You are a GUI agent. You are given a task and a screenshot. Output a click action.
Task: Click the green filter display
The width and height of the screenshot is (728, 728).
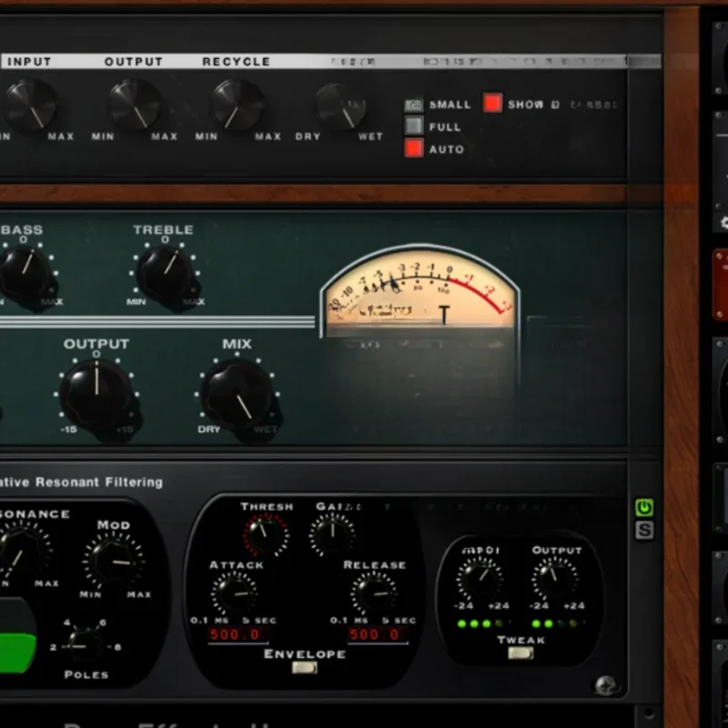tap(17, 652)
